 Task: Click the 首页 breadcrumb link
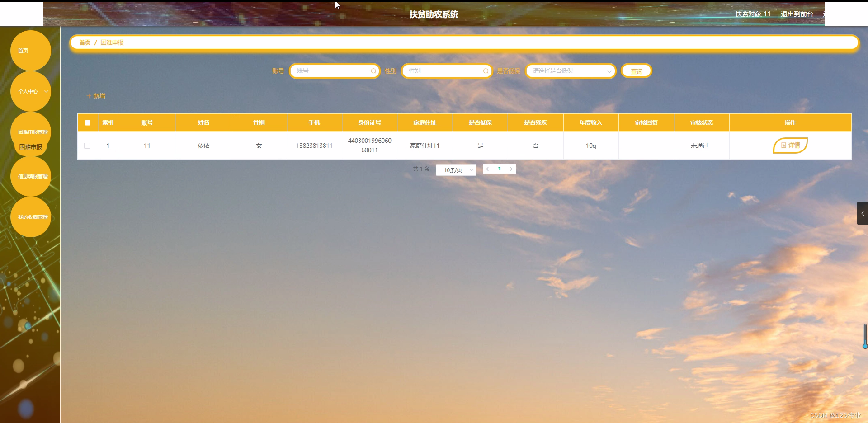[85, 42]
